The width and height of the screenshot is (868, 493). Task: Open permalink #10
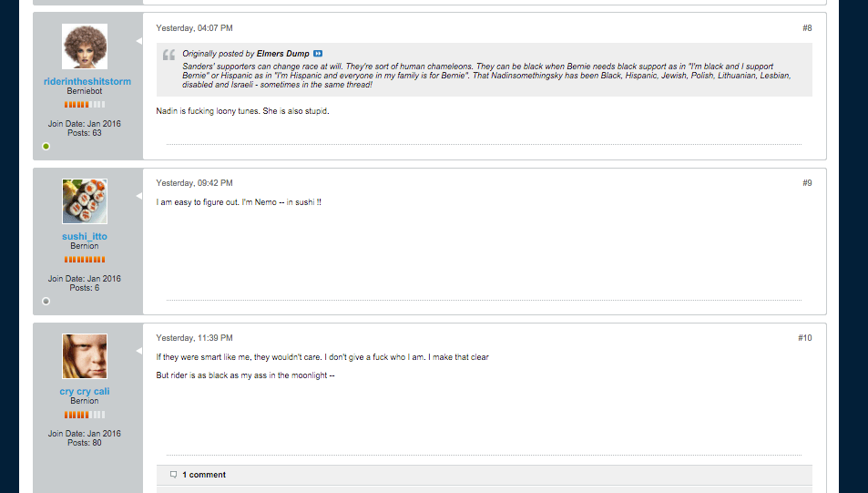click(x=805, y=338)
